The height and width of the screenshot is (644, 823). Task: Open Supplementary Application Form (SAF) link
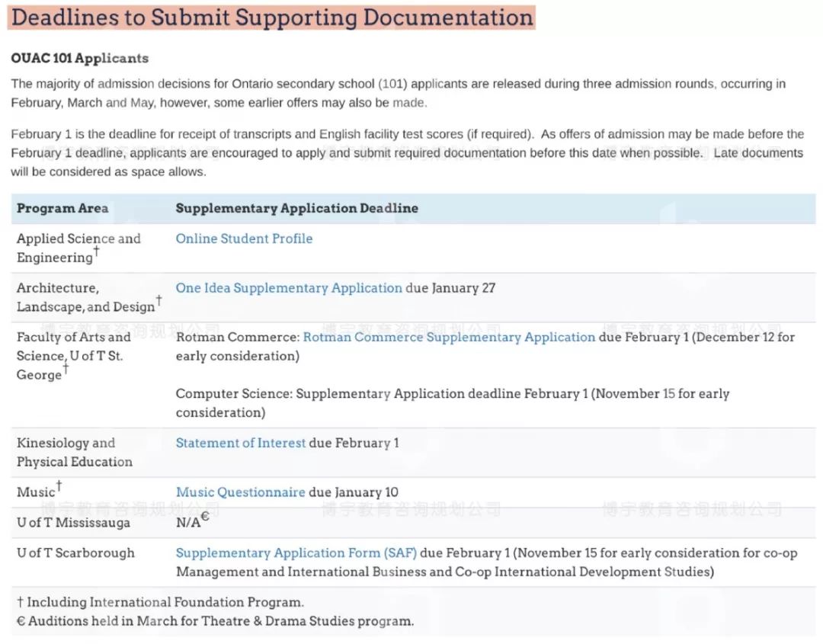tap(296, 553)
